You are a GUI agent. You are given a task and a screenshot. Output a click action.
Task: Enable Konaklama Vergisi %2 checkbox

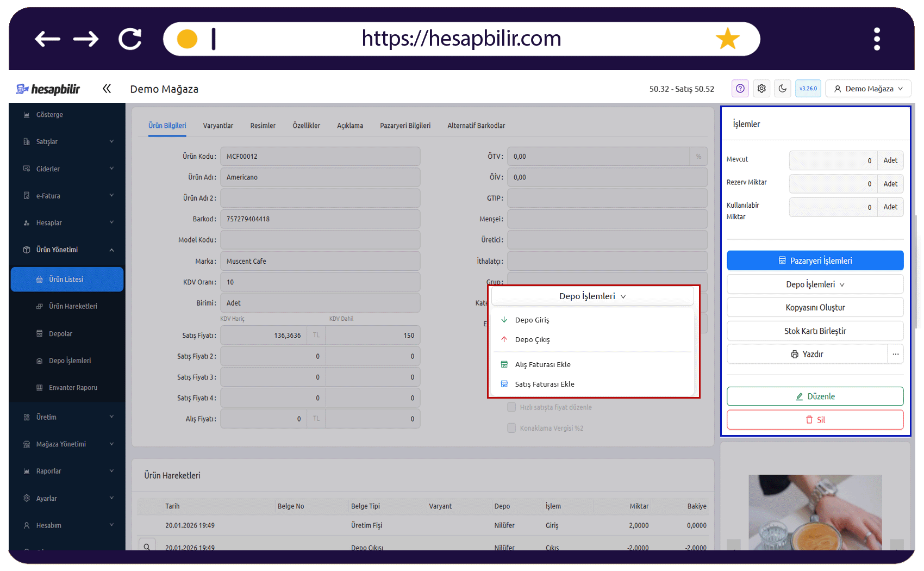[x=511, y=428]
